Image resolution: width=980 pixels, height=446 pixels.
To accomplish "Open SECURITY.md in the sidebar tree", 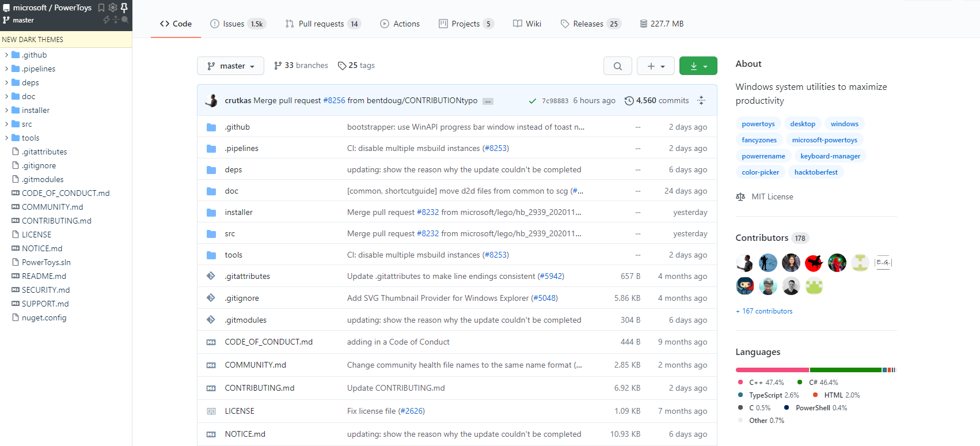I will click(45, 290).
